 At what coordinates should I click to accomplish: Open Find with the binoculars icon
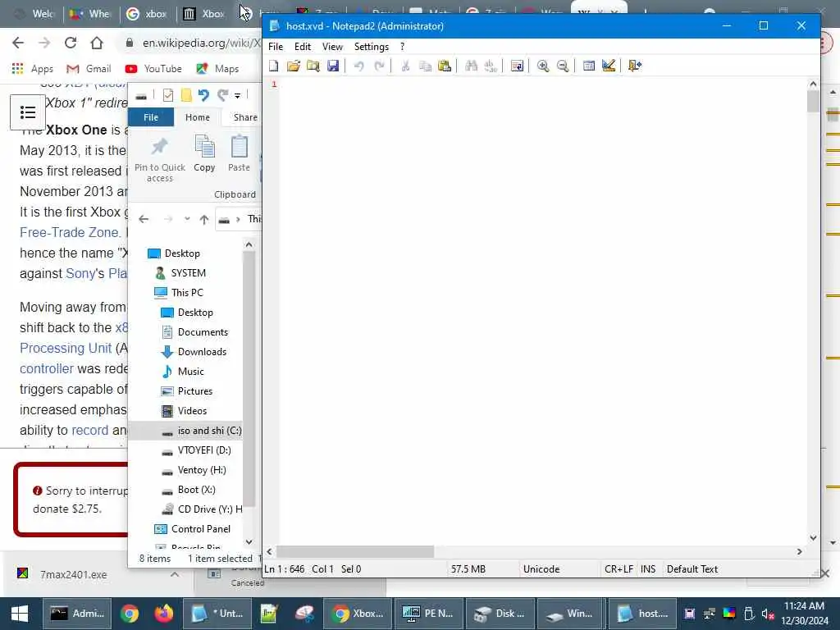[x=471, y=66]
